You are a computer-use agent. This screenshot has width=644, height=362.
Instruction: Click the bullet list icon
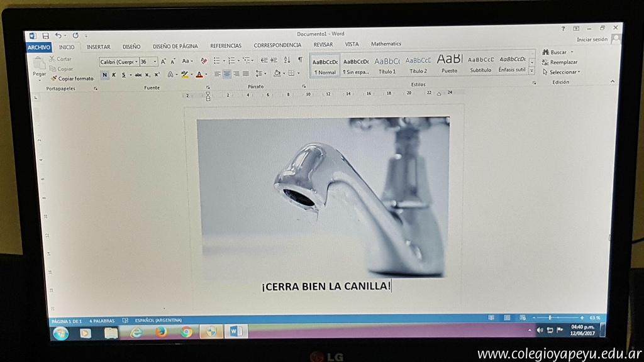[217, 61]
